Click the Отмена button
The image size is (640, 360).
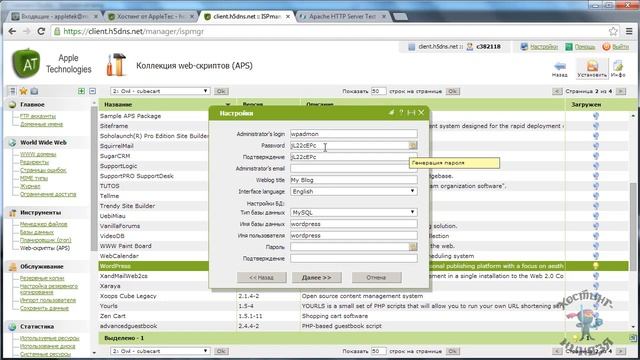(376, 278)
